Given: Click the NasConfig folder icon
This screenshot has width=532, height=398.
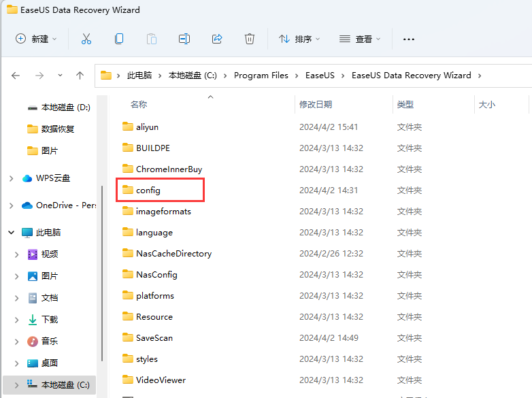Looking at the screenshot, I should click(128, 274).
